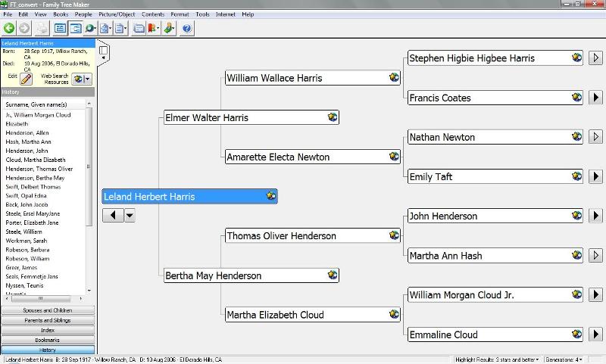The image size is (606, 364).
Task: Select the Pedigree View toolbar icon
Action: tap(76, 29)
